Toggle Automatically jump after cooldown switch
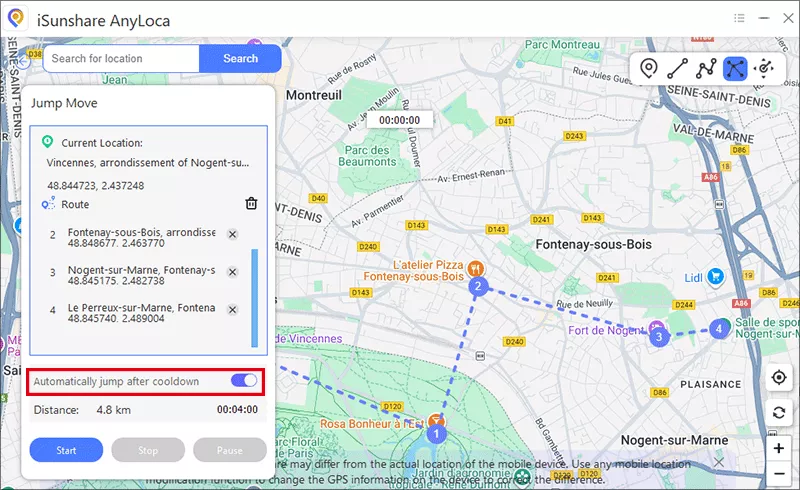The width and height of the screenshot is (800, 490). pos(243,381)
